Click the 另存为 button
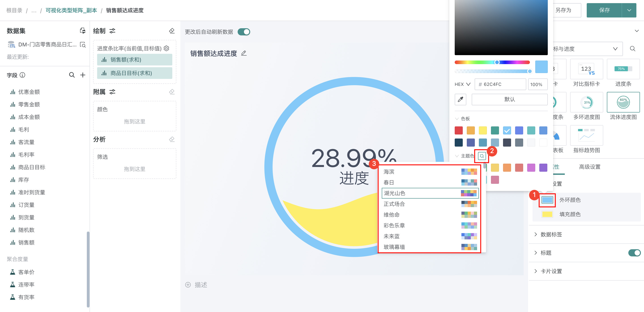This screenshot has width=644, height=312. click(563, 10)
